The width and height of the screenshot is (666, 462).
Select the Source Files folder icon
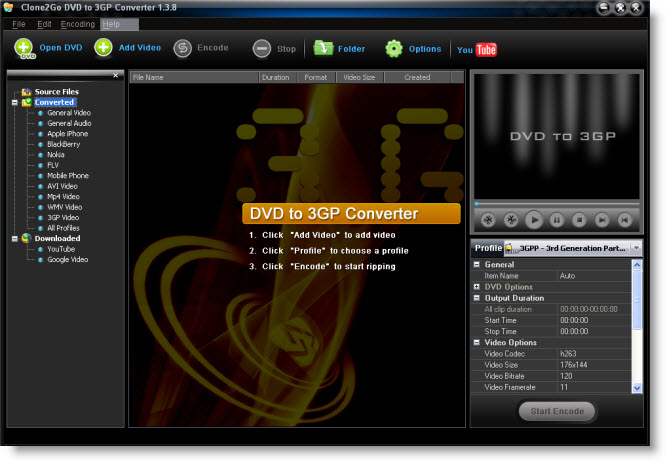27,92
